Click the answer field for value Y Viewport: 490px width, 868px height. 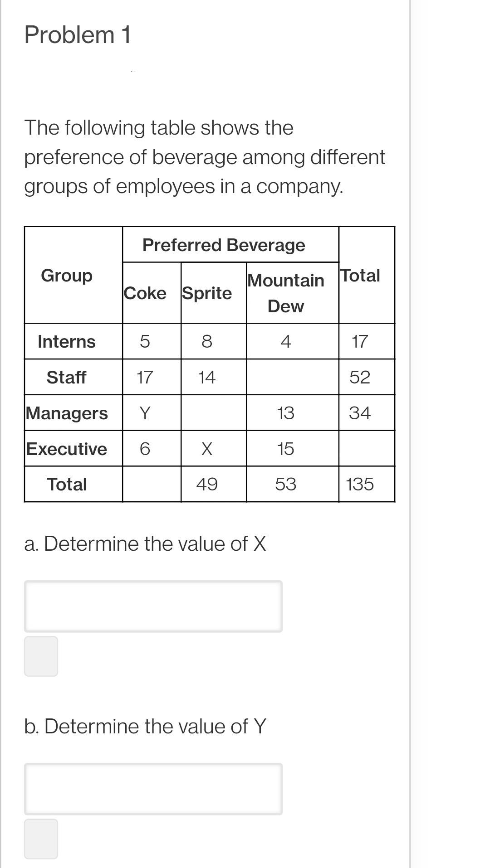point(153,789)
